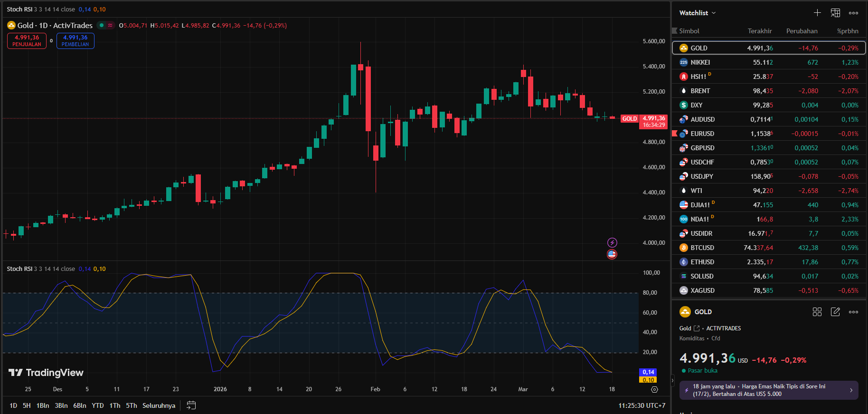Click the US flag economic event icon

click(612, 254)
